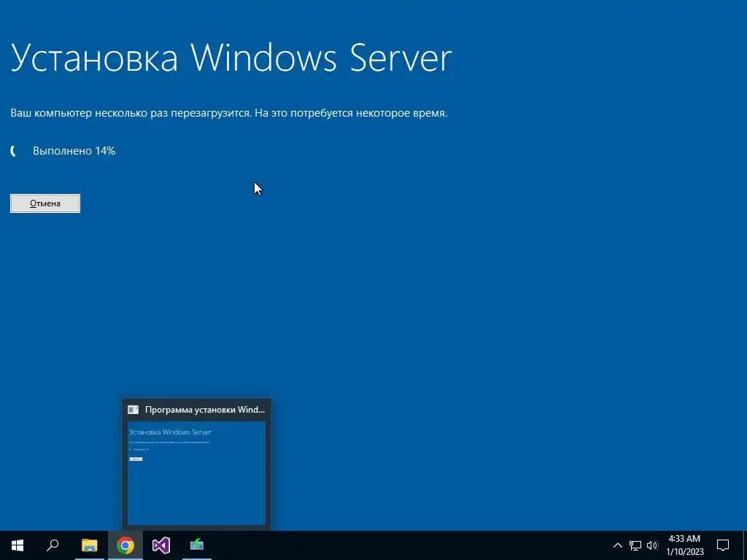The height and width of the screenshot is (560, 747).
Task: Click the Выполнено 14% progress text
Action: pyautogui.click(x=74, y=151)
